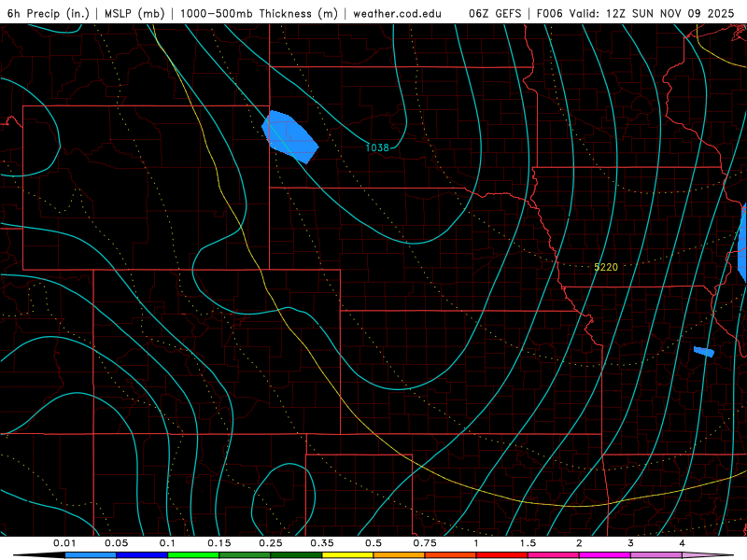The image size is (747, 560).
Task: Click the 0.5 legend value
Action: point(373,543)
